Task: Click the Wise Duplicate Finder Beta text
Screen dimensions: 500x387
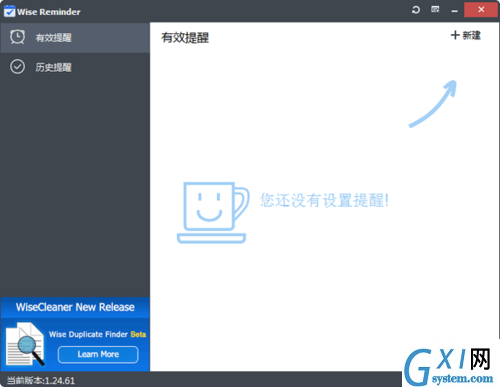Action: (x=97, y=334)
